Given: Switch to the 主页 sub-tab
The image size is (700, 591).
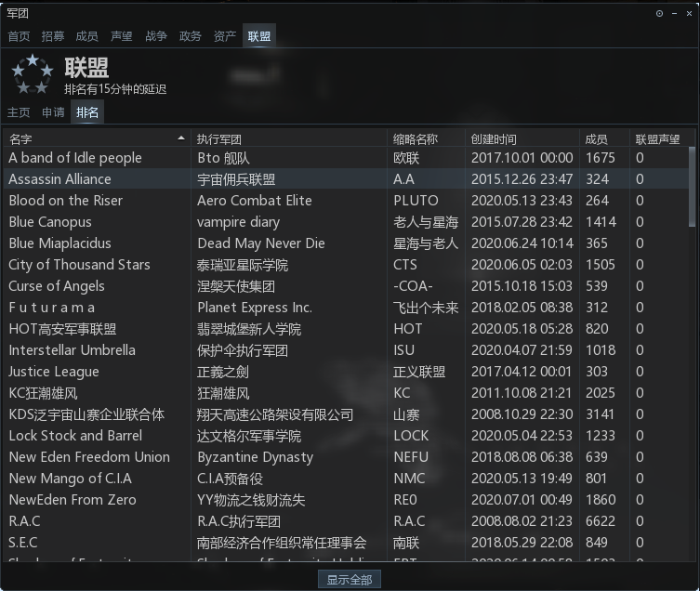Looking at the screenshot, I should coord(19,112).
